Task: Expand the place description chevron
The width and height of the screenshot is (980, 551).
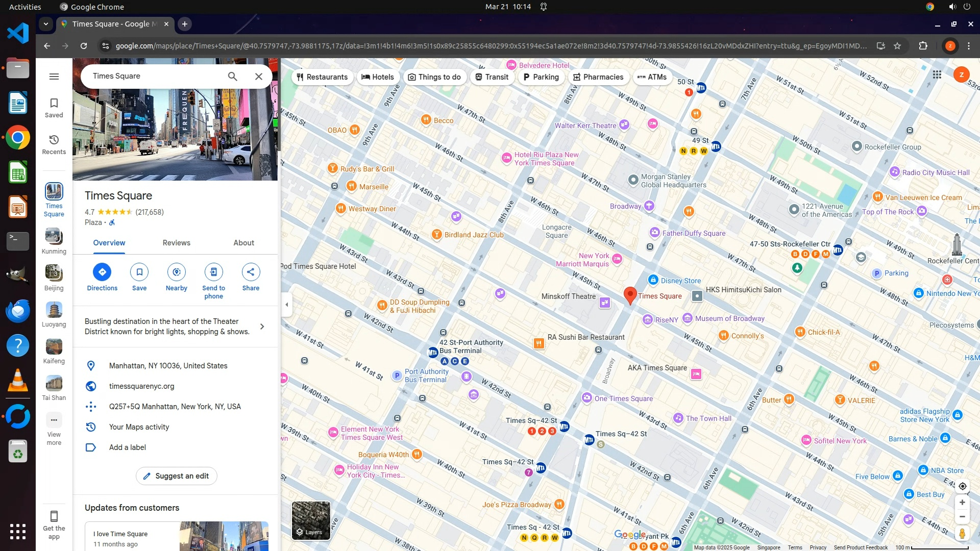Action: [262, 327]
